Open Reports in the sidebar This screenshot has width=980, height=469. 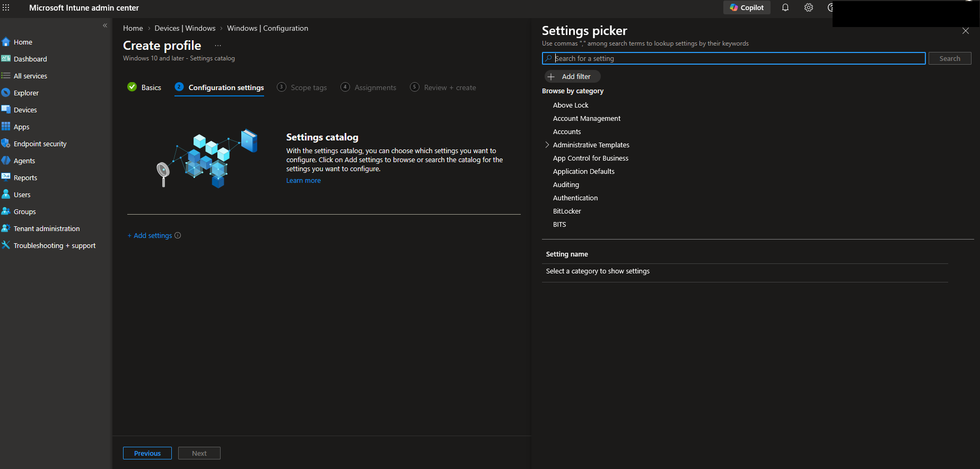(x=25, y=178)
